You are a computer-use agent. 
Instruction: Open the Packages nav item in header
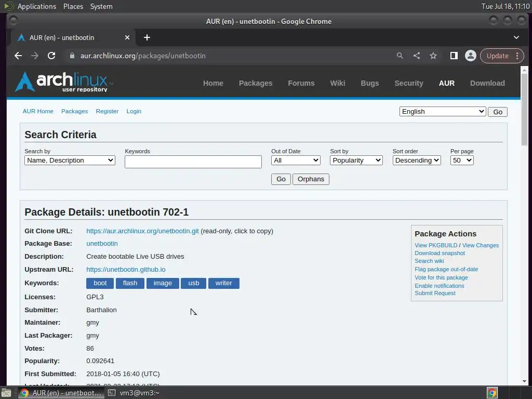point(256,83)
